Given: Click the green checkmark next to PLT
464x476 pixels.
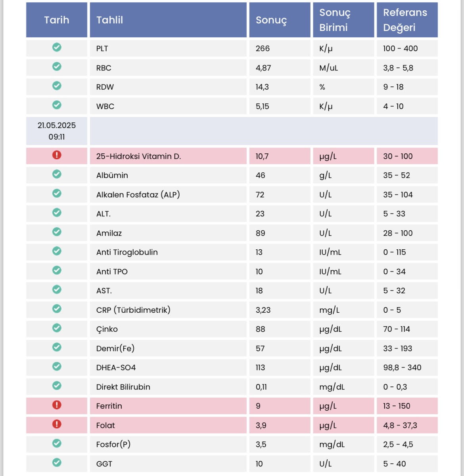Looking at the screenshot, I should (x=57, y=47).
